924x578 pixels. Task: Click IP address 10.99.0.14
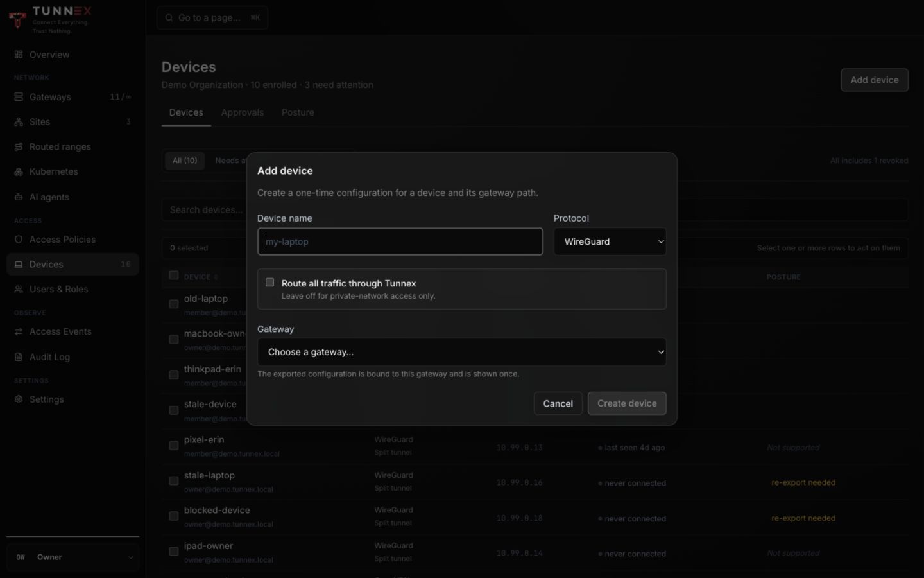click(519, 554)
